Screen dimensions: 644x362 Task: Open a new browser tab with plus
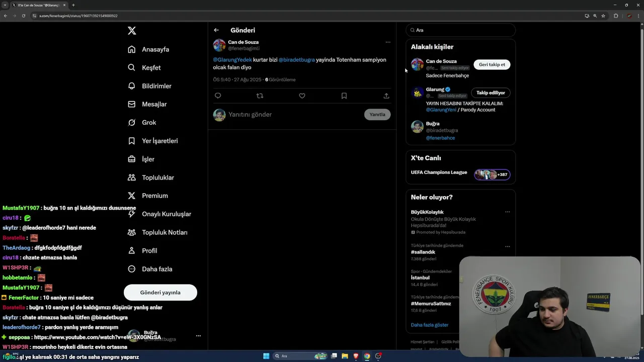click(73, 5)
